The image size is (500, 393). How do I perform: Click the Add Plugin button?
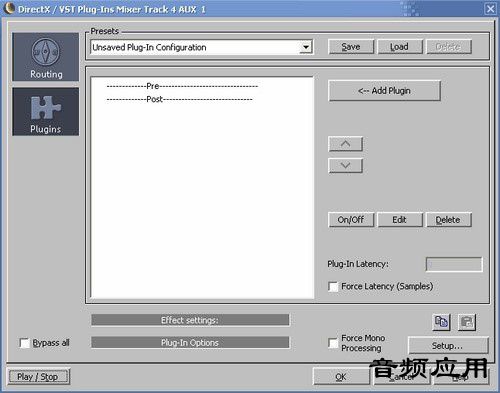[384, 91]
